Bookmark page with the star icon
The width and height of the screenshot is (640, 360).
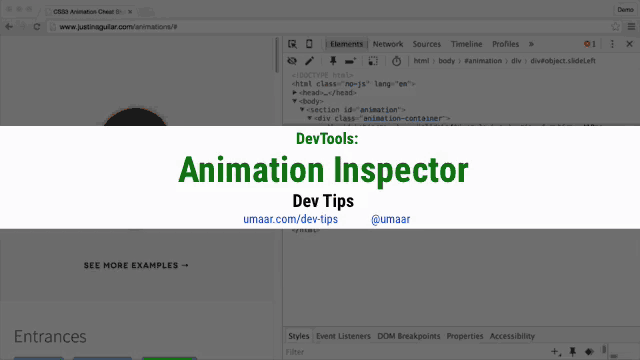(615, 27)
